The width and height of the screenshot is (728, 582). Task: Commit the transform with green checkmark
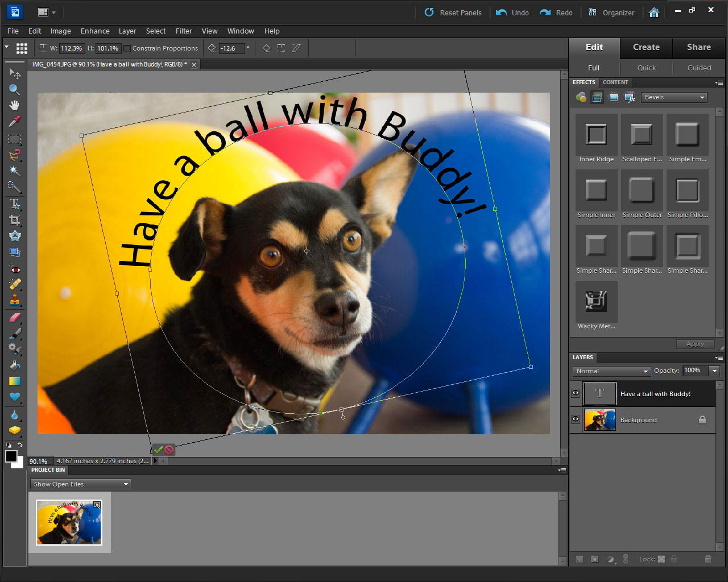pos(159,450)
